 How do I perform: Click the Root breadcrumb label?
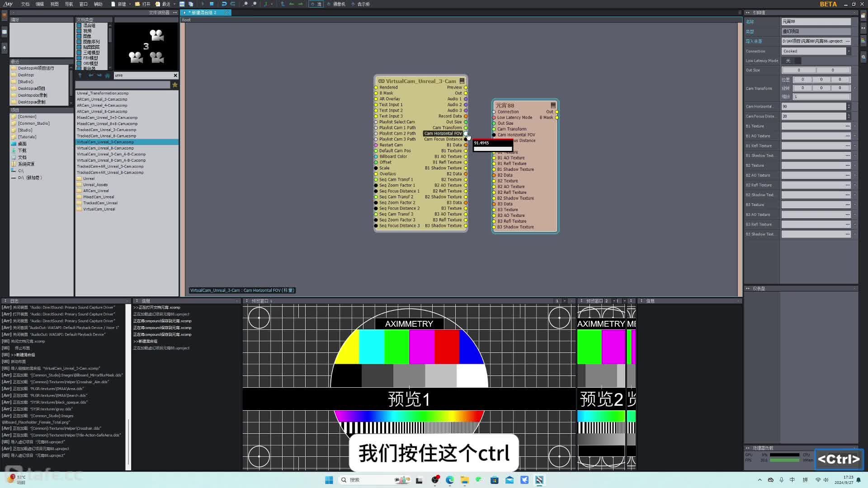tap(186, 20)
